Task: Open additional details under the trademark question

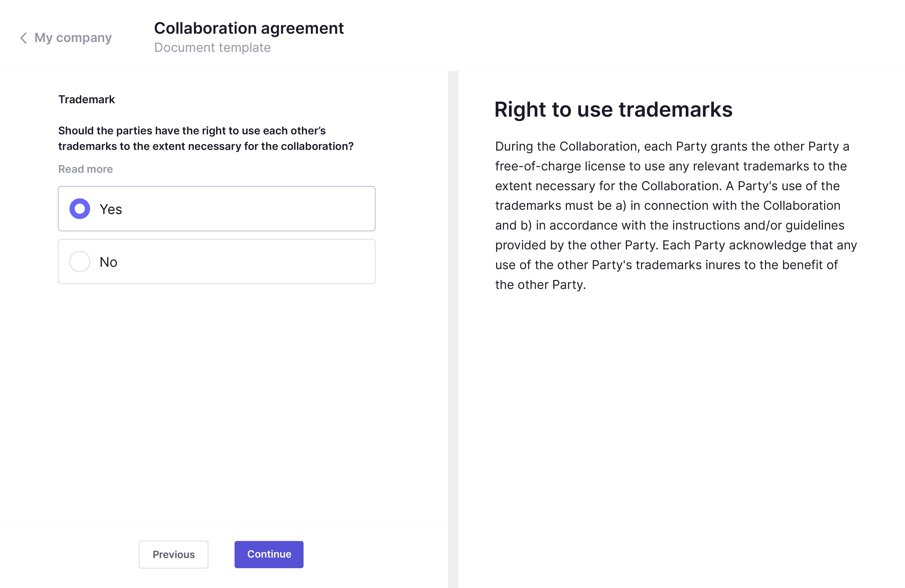Action: pyautogui.click(x=85, y=169)
